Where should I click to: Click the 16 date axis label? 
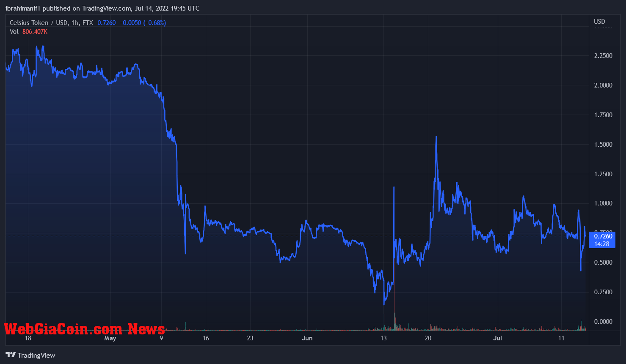point(206,338)
